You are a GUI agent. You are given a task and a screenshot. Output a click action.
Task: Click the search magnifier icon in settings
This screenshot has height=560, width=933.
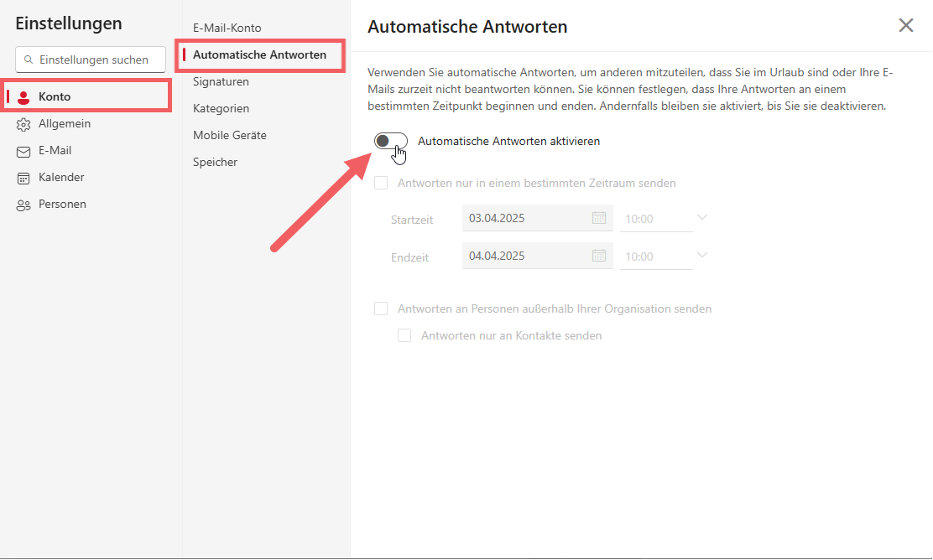[28, 60]
